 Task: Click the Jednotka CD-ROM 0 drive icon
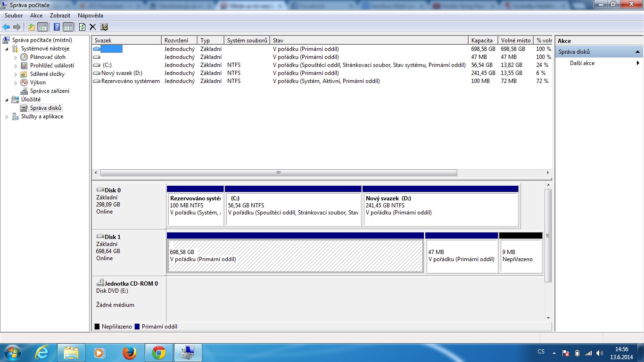[x=100, y=283]
